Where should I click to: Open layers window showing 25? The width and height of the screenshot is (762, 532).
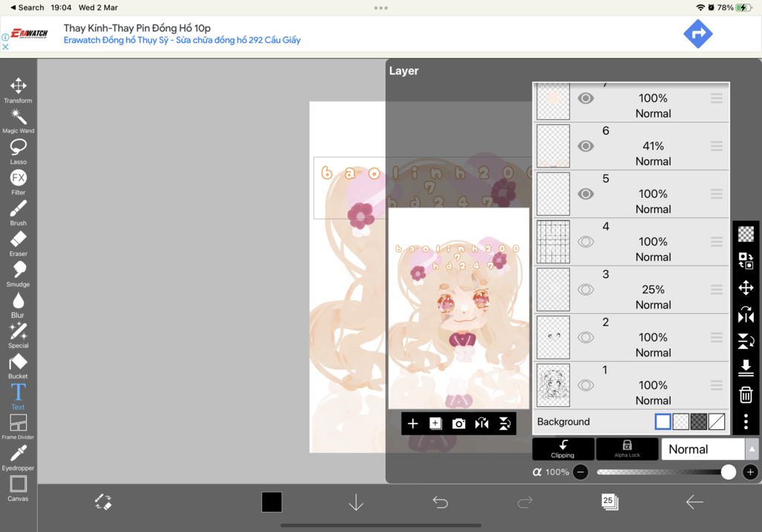609,502
